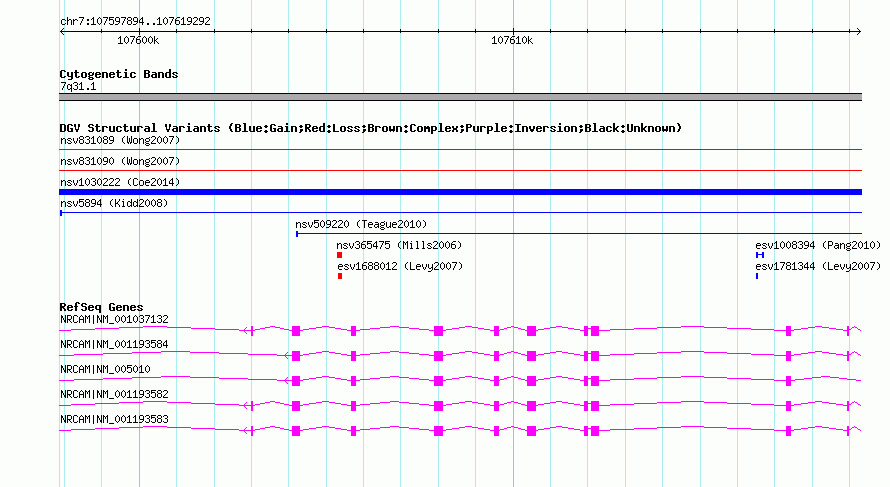
Task: Click the red esv1688012 loss marker
Action: point(340,276)
